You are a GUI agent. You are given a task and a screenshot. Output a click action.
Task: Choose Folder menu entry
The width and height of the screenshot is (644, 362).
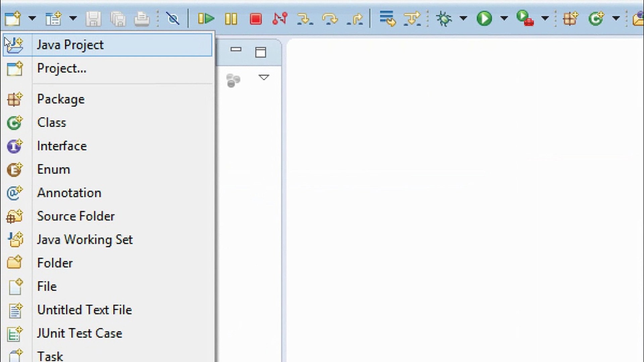pyautogui.click(x=107, y=263)
